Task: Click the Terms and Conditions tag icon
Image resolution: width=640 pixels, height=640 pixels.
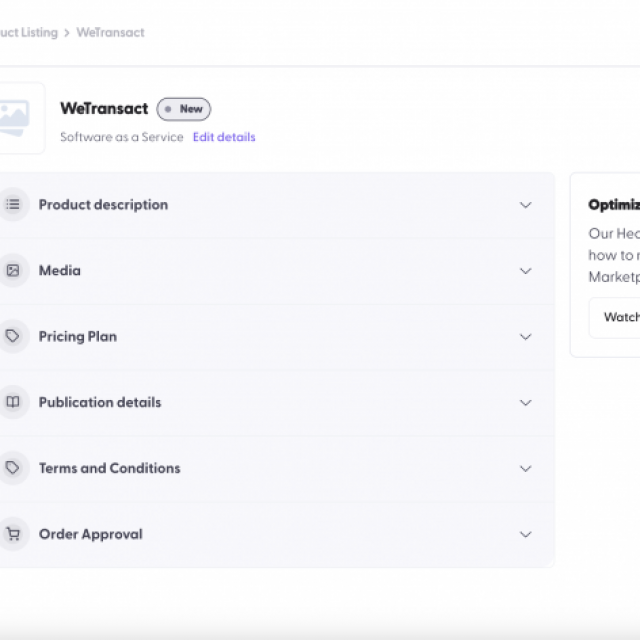Action: tap(13, 468)
